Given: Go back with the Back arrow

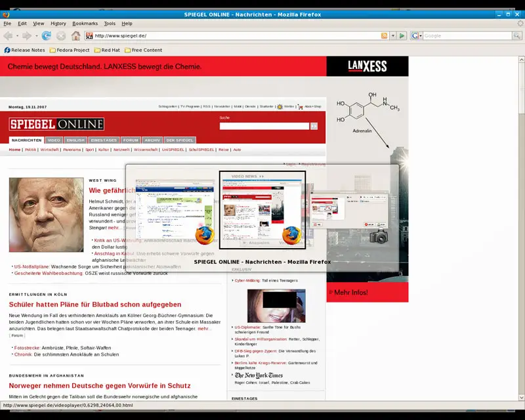Looking at the screenshot, I should coord(8,35).
